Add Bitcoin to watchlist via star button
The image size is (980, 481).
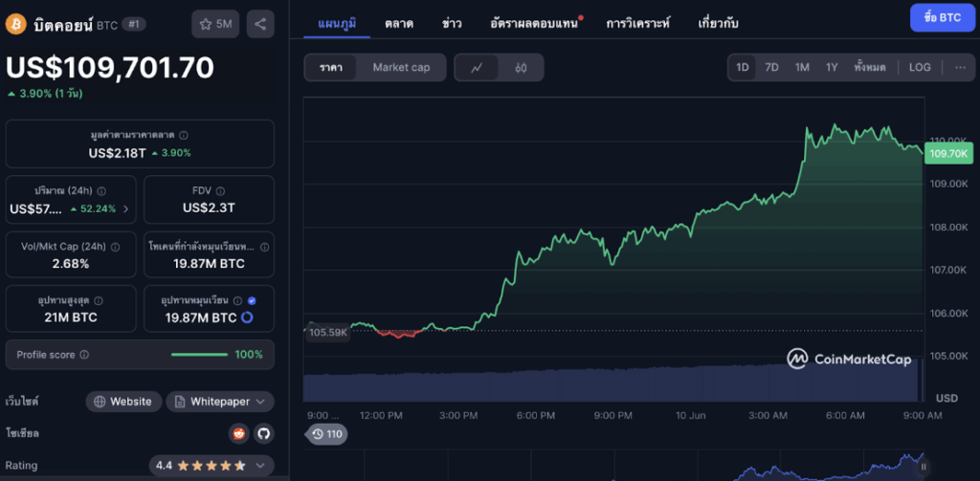point(215,24)
